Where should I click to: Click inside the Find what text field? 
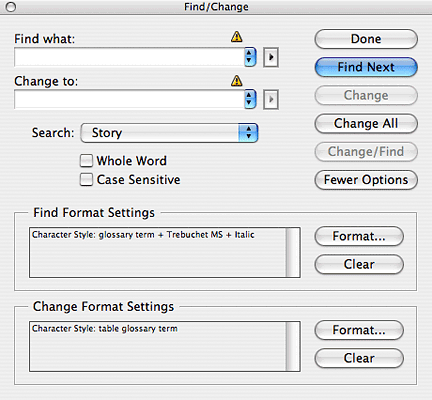tap(129, 57)
